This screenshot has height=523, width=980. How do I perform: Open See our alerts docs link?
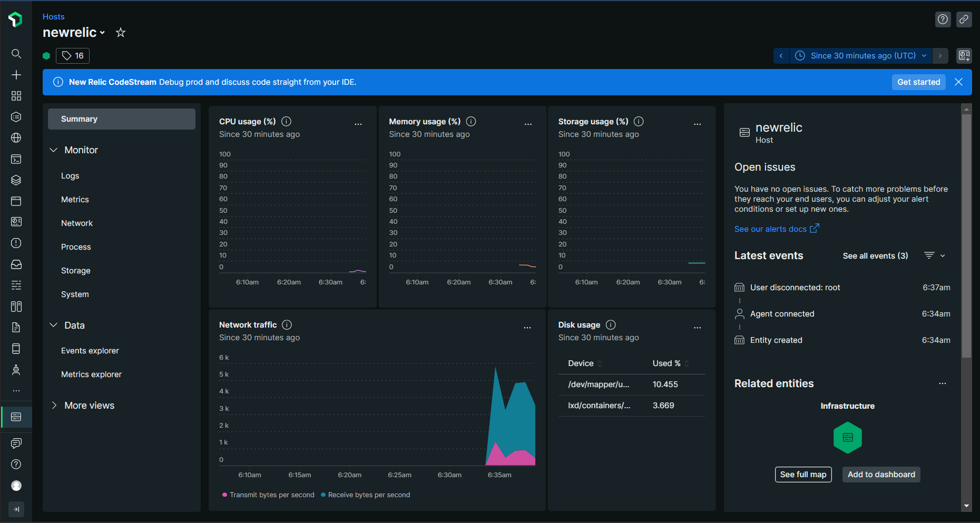coord(777,229)
